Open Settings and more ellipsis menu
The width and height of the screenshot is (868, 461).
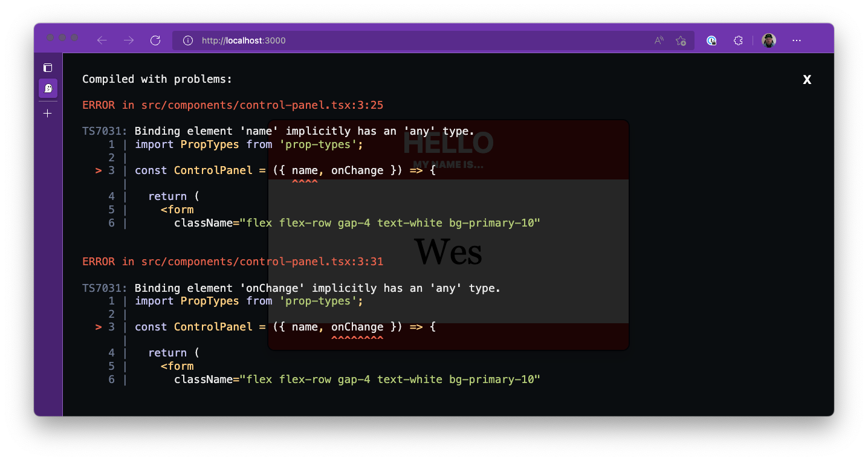(797, 40)
